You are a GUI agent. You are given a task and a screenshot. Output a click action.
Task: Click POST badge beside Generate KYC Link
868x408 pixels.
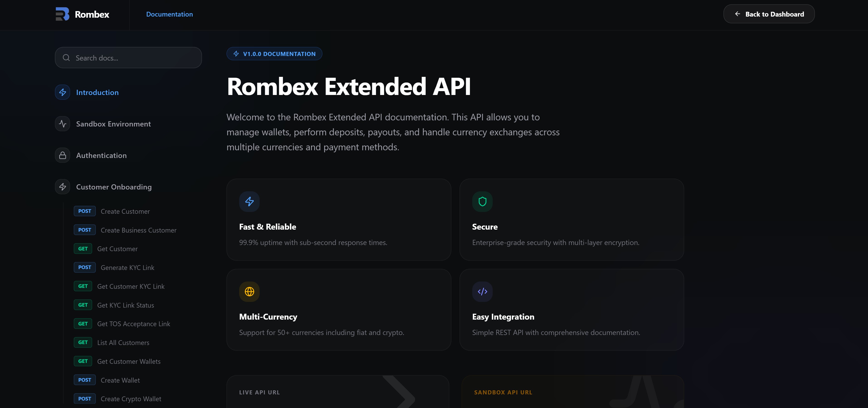[85, 267]
